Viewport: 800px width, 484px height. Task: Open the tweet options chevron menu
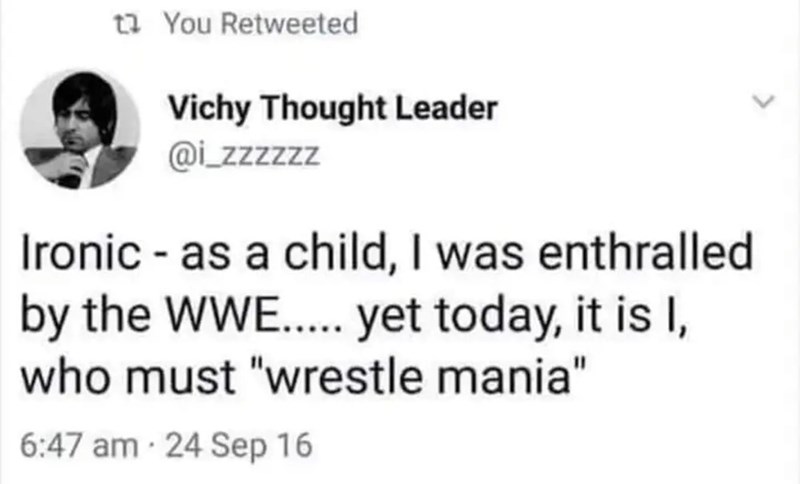click(763, 101)
